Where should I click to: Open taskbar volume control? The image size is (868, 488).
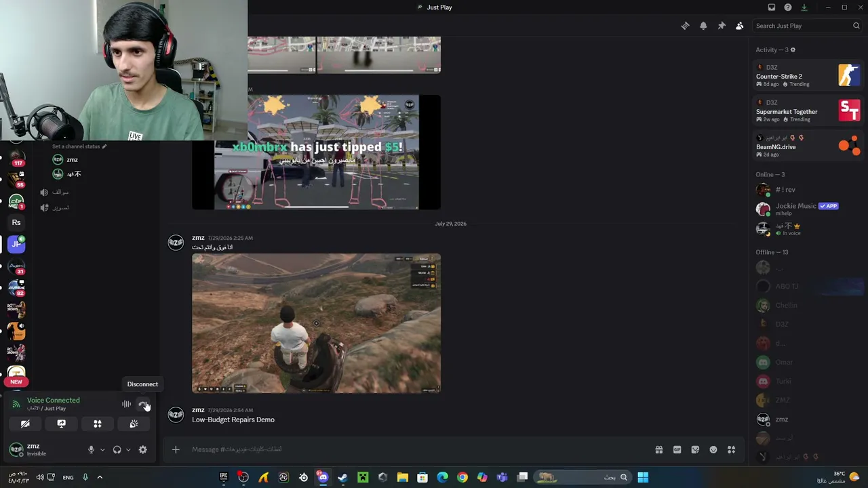[40, 477]
